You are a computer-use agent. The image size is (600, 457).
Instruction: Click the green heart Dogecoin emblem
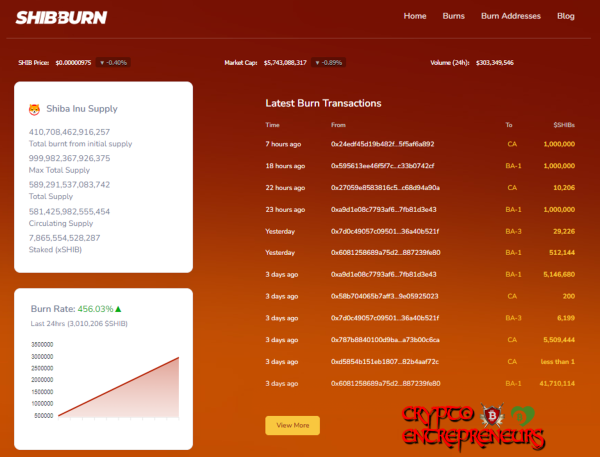pyautogui.click(x=522, y=416)
